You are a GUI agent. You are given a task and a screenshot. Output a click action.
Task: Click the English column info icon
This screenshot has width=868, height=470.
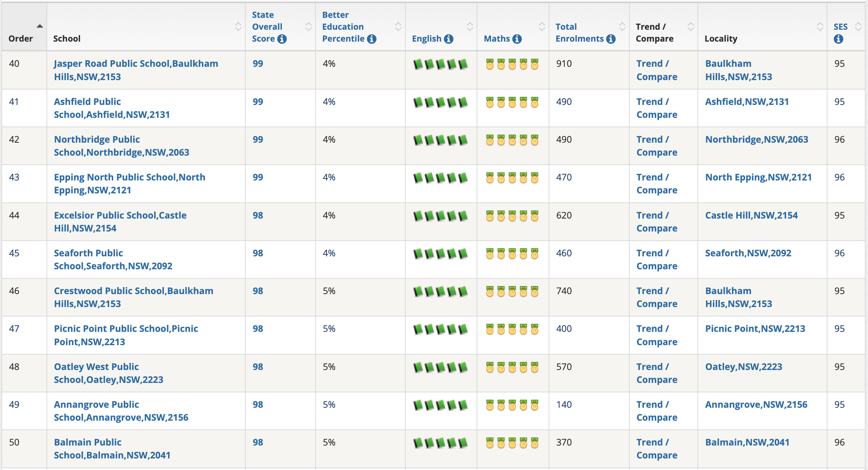[449, 39]
